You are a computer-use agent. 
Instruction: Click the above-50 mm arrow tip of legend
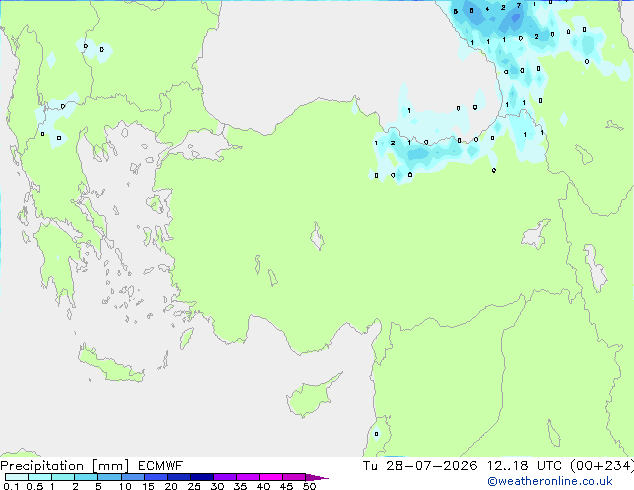point(317,477)
